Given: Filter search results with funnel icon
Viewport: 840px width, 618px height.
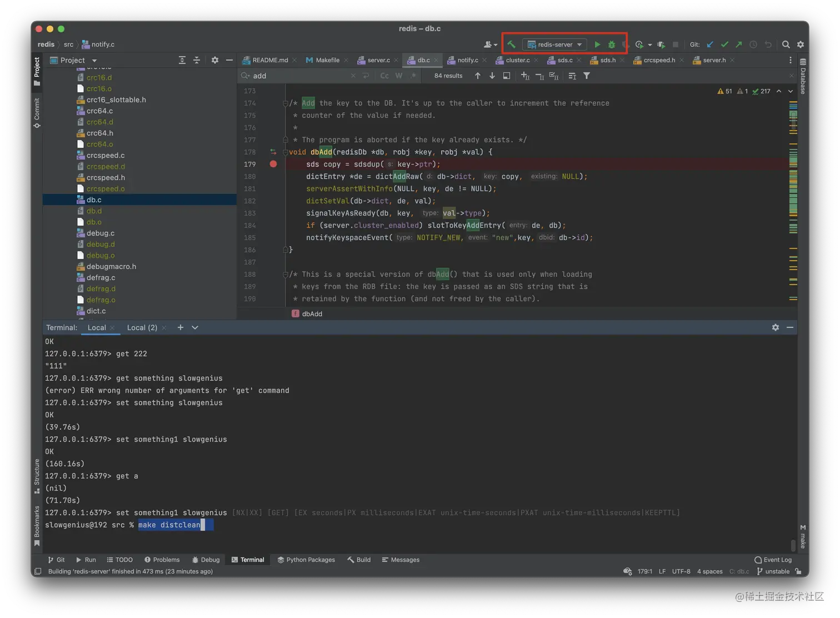Looking at the screenshot, I should pos(587,76).
